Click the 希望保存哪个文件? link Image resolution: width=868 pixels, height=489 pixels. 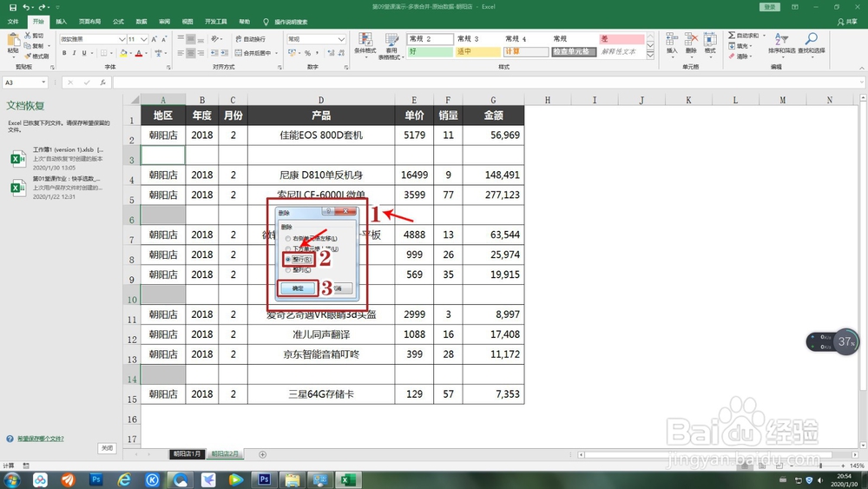click(41, 439)
